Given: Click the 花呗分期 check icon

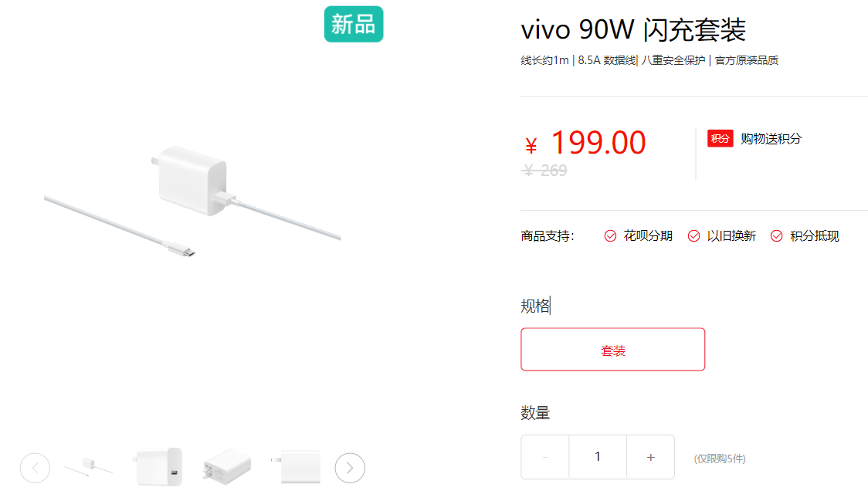Looking at the screenshot, I should 610,236.
